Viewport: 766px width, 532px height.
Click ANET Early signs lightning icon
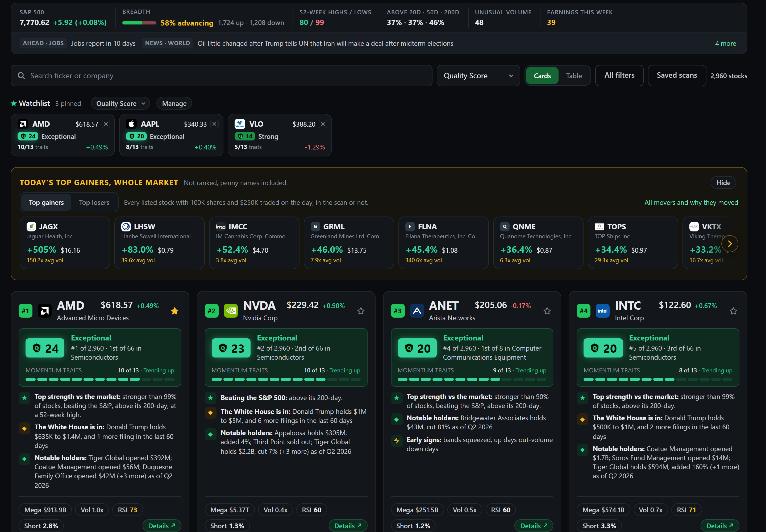[x=396, y=441]
